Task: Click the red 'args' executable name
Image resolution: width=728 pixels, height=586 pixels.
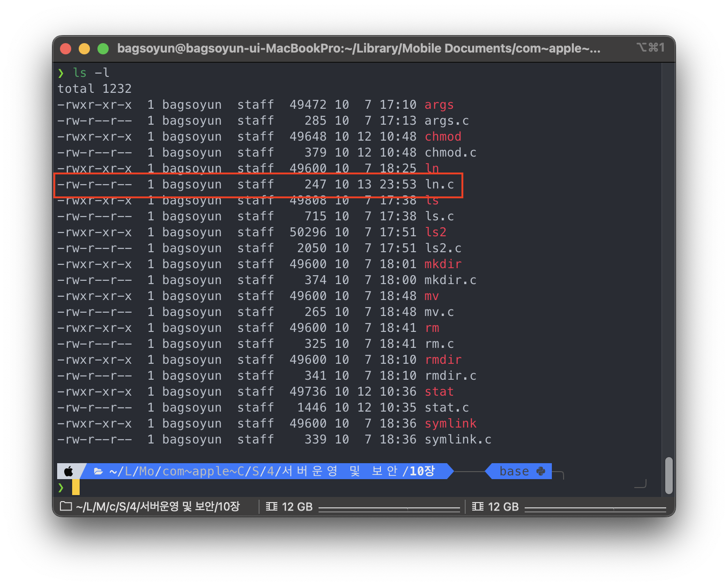Action: 439,105
